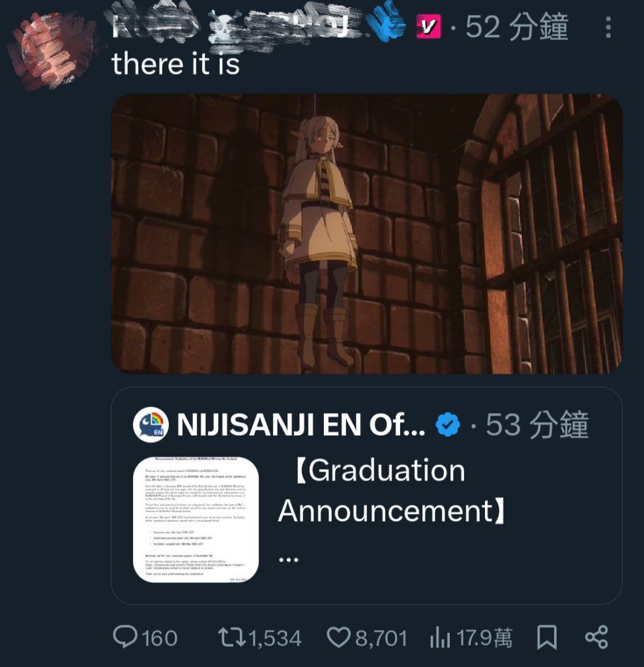The image size is (644, 667).
Task: Open the reply comments icon
Action: pyautogui.click(x=125, y=637)
